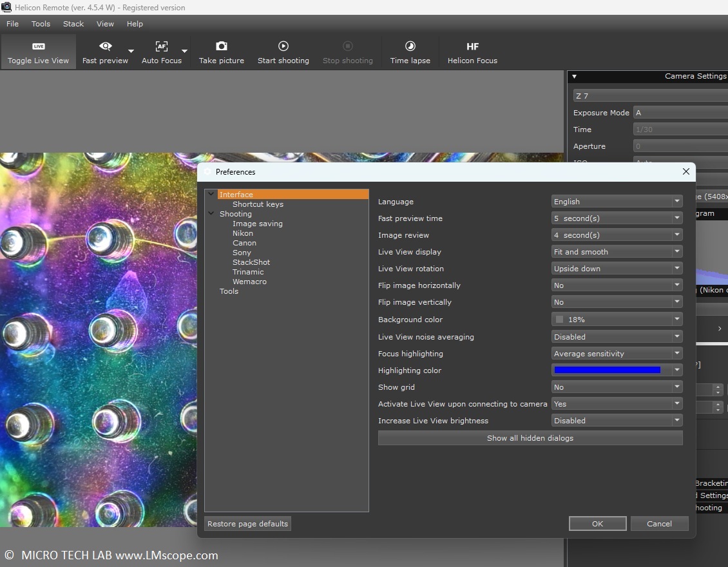The width and height of the screenshot is (728, 567).
Task: Open the Flip image horizontally dropdown
Action: click(617, 285)
